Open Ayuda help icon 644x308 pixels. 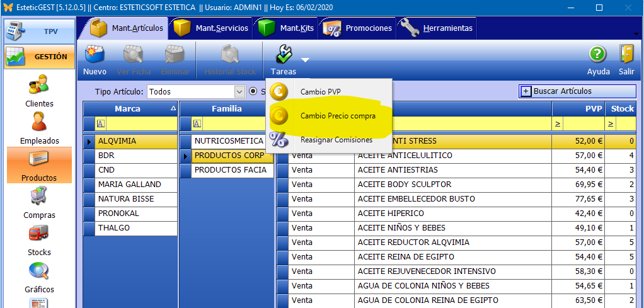pyautogui.click(x=598, y=59)
